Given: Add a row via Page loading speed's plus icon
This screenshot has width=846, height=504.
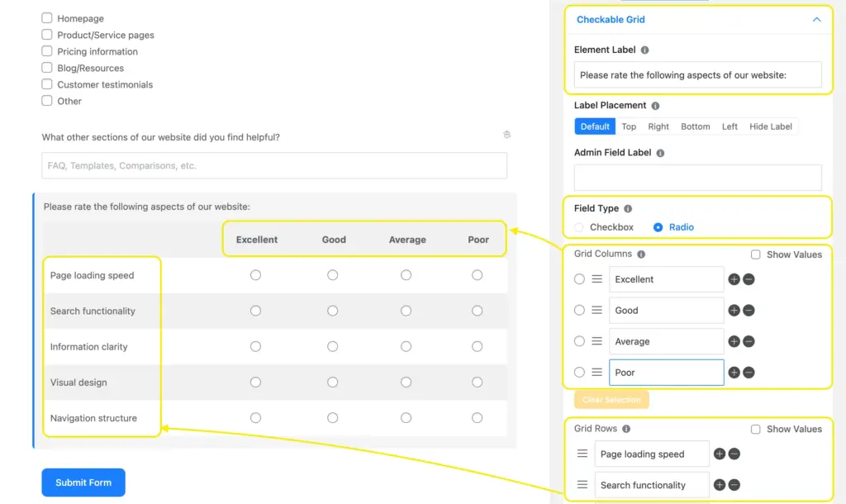Looking at the screenshot, I should (719, 454).
